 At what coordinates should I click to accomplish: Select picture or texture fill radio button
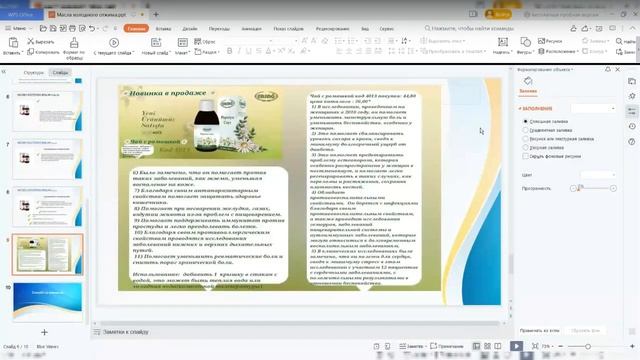[525, 139]
